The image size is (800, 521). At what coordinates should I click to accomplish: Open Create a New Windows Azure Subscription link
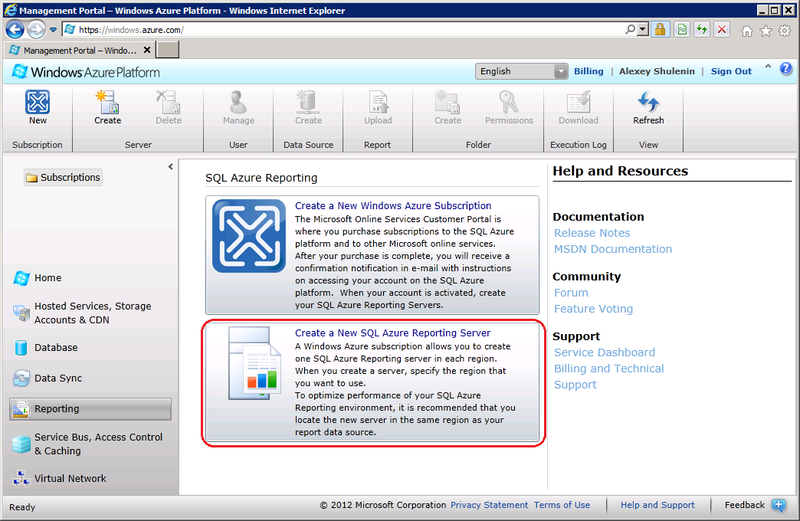[393, 206]
